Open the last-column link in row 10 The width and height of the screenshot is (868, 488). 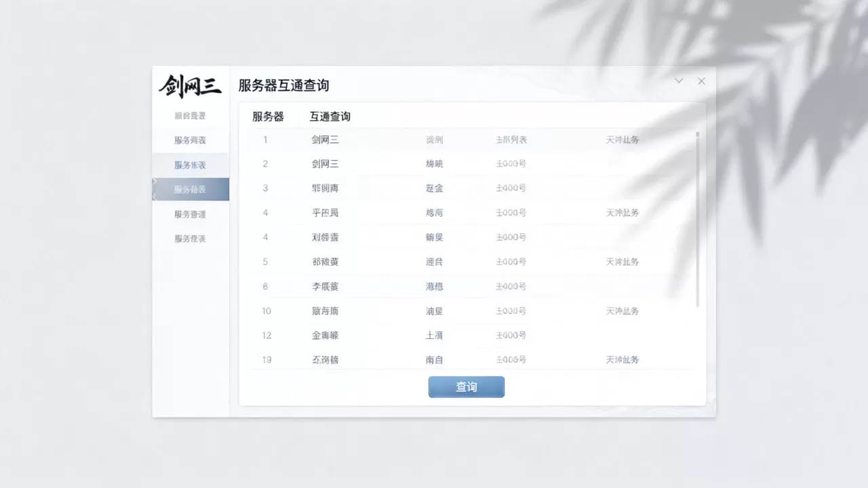tap(623, 310)
